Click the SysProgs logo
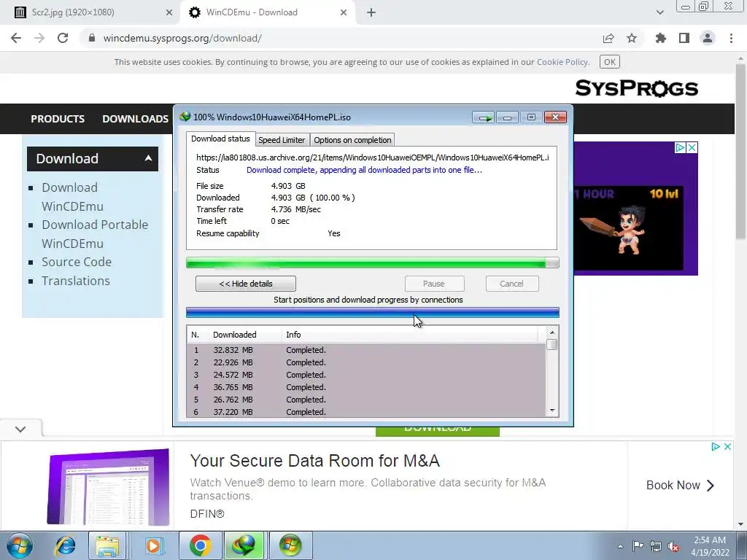 [636, 88]
